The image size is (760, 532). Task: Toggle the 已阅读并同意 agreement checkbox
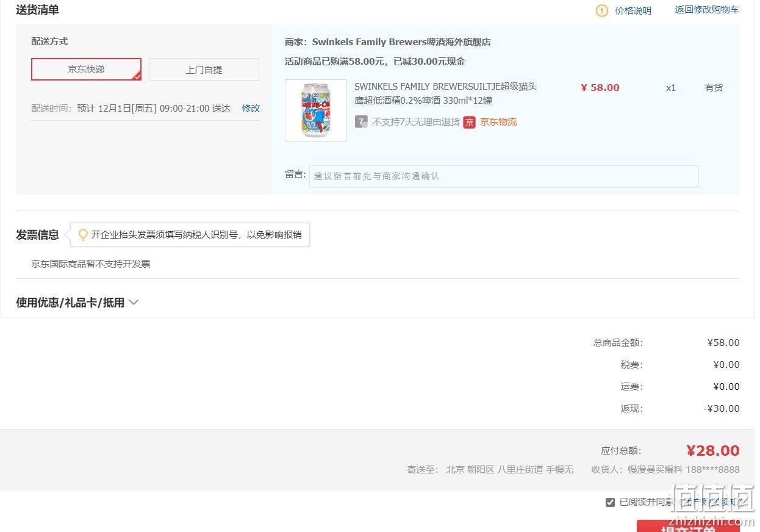pyautogui.click(x=610, y=502)
